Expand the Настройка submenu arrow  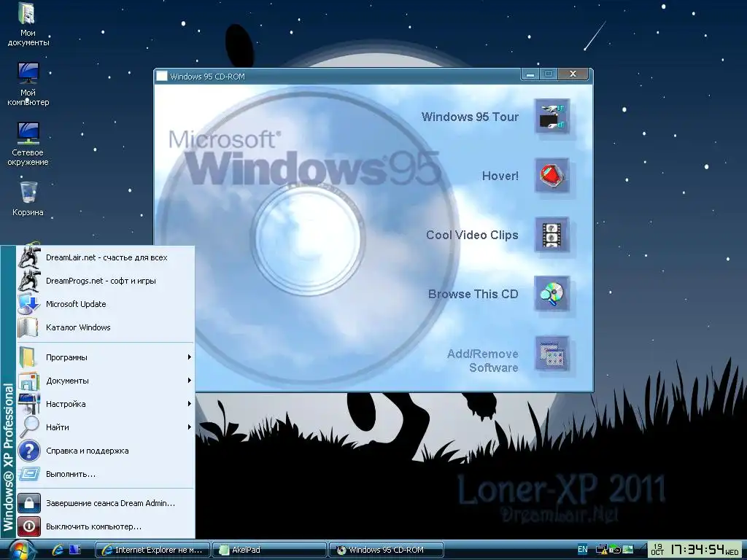tap(189, 404)
